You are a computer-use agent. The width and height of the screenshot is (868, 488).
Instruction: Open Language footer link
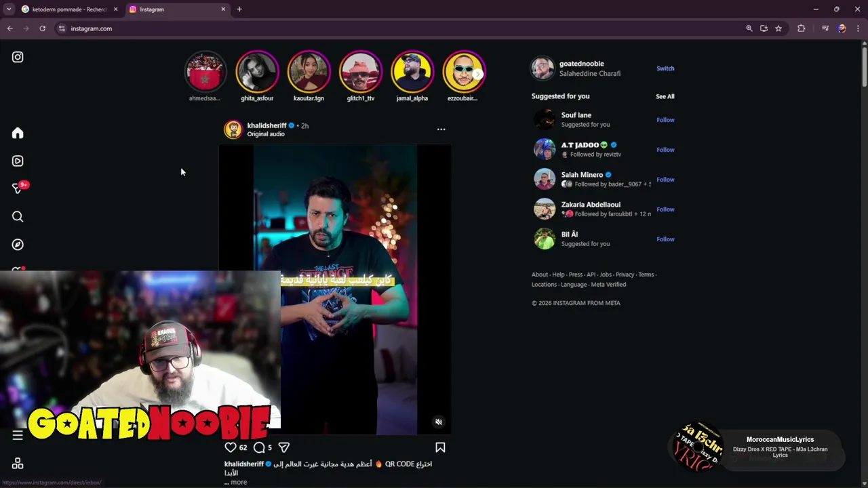[x=574, y=285]
